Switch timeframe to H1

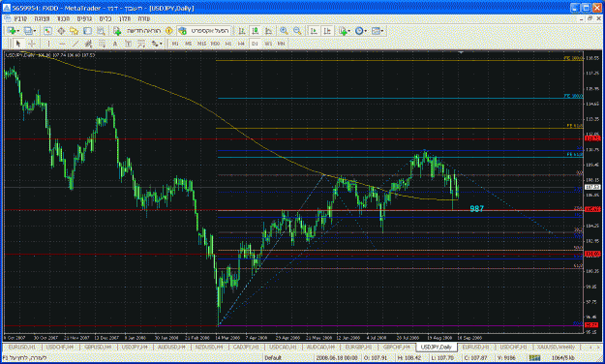tap(228, 44)
